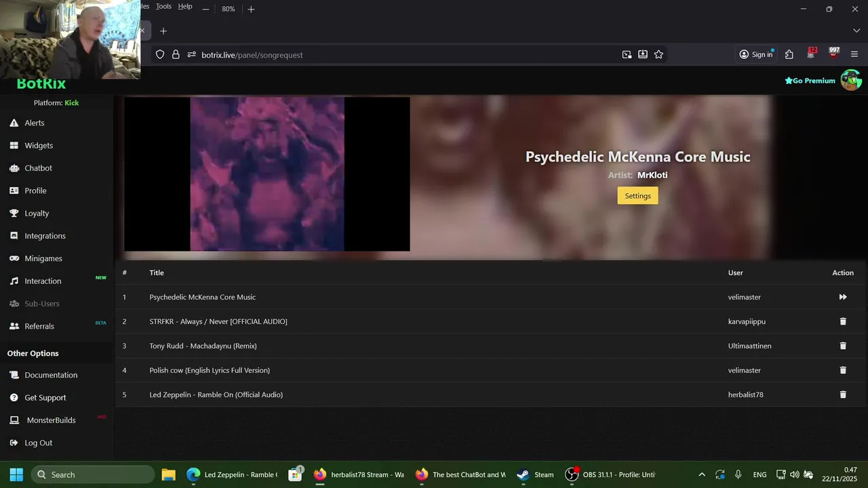
Task: Click the yellow Settings button
Action: click(x=637, y=196)
